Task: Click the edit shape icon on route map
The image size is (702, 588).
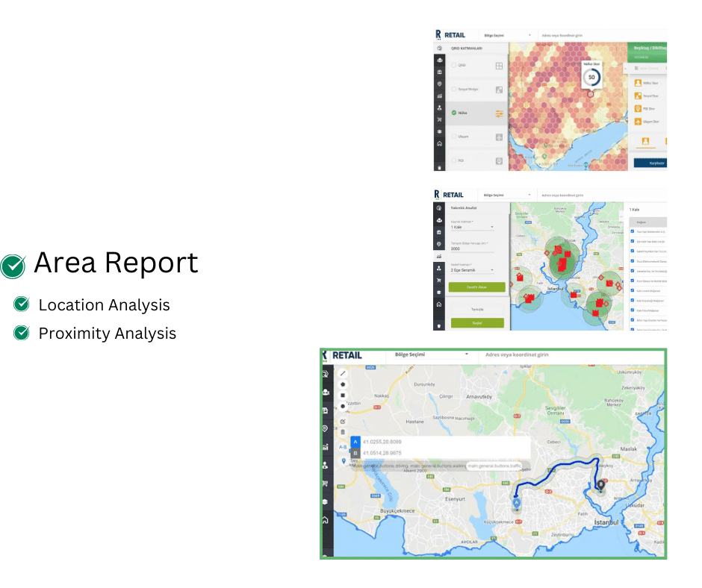Action: (343, 422)
